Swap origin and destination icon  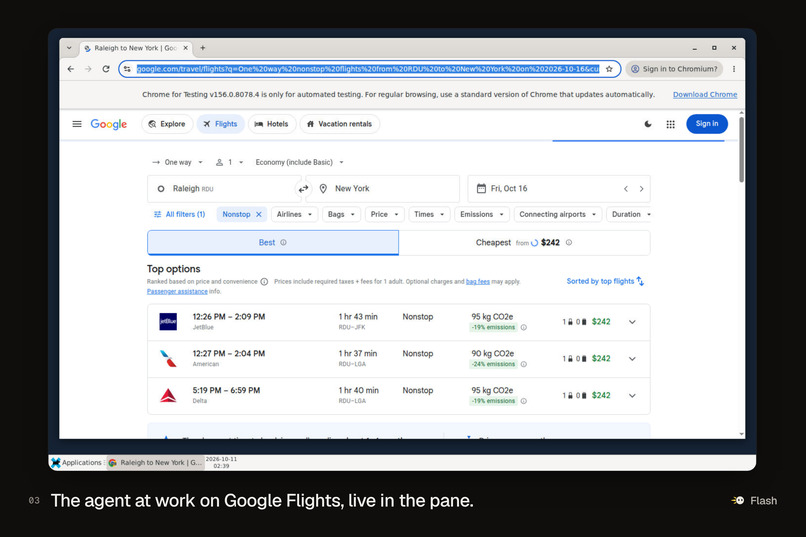tap(303, 189)
